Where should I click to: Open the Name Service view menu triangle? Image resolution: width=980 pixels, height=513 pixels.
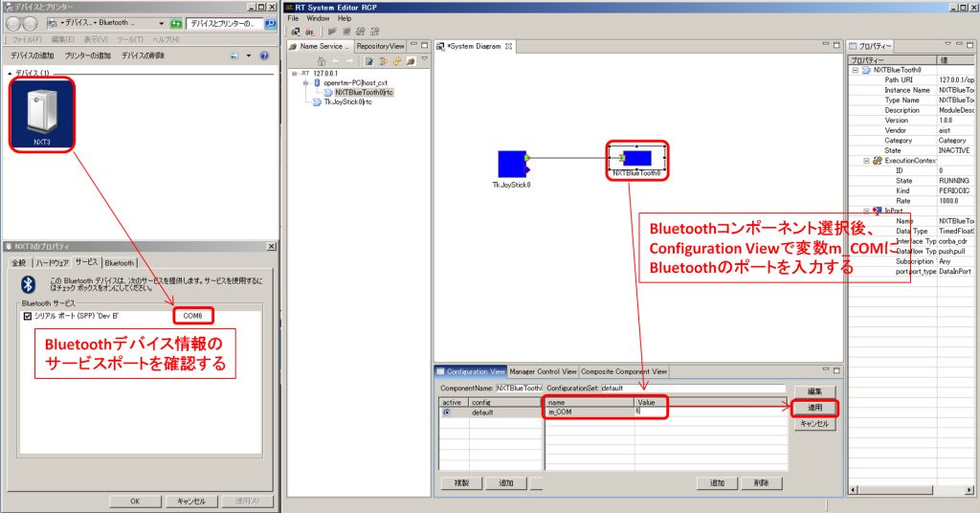424,58
